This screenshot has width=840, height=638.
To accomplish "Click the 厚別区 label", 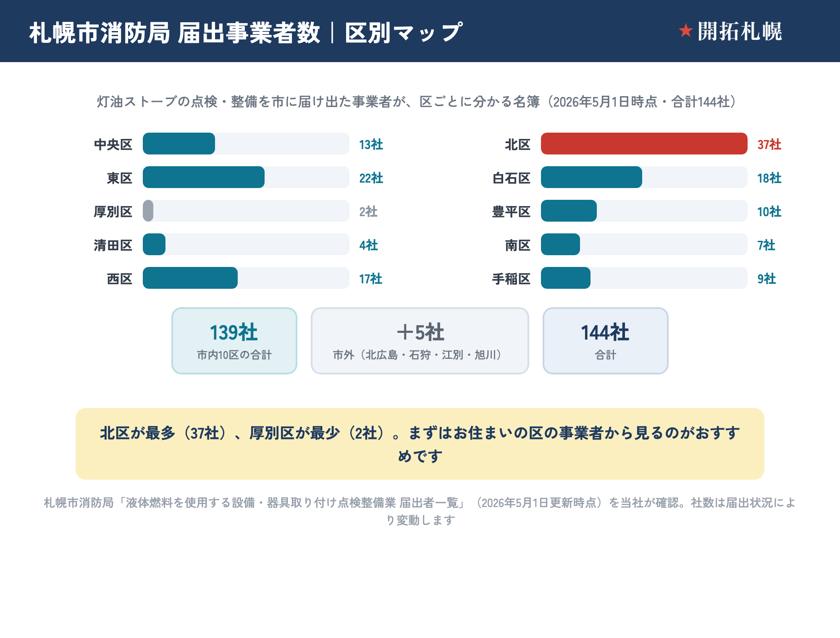I will (113, 212).
